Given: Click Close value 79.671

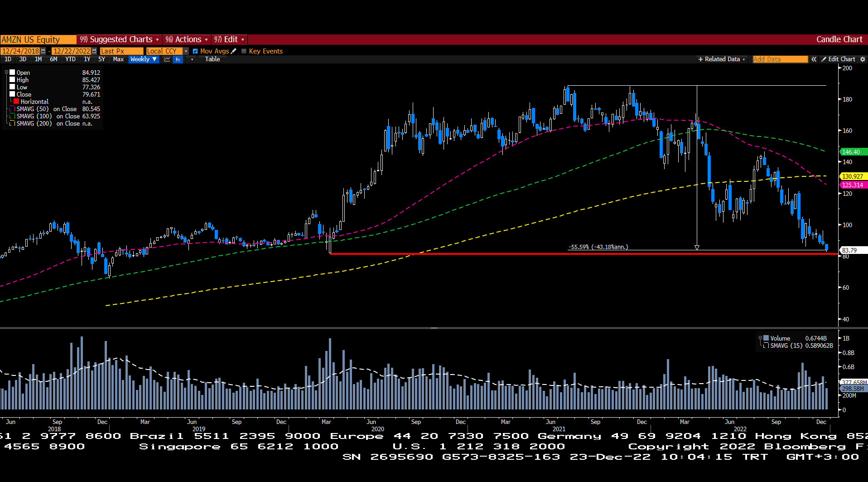Looking at the screenshot, I should click(91, 94).
